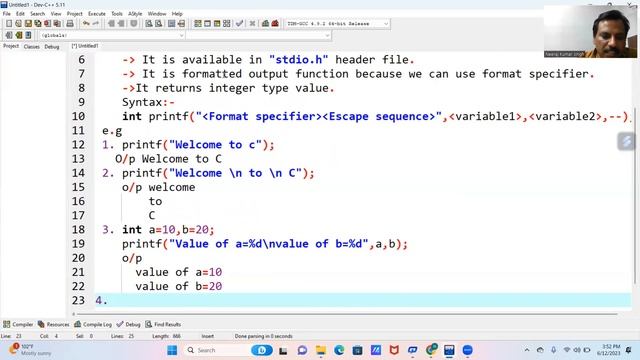Open the View menu
640x360 pixels.
56,13
